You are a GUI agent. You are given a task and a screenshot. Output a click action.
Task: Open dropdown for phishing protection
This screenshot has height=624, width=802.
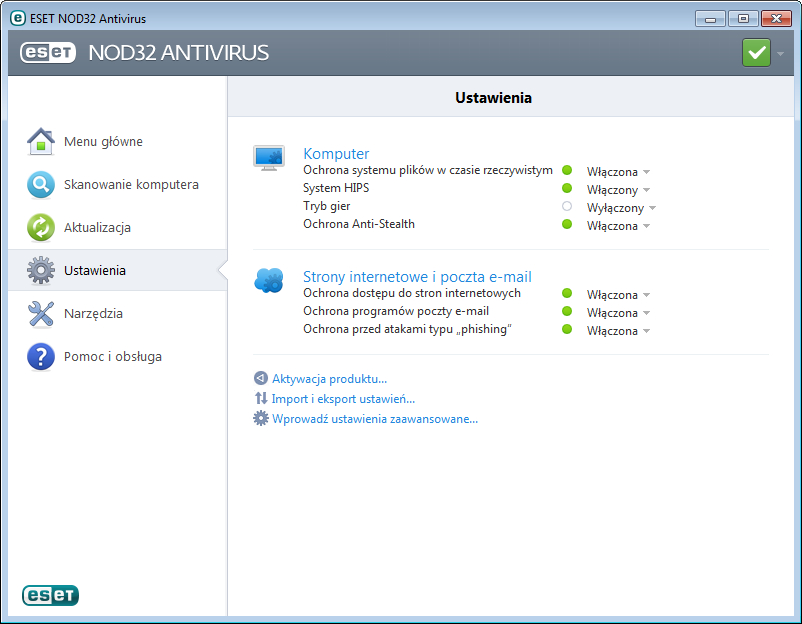pyautogui.click(x=618, y=331)
